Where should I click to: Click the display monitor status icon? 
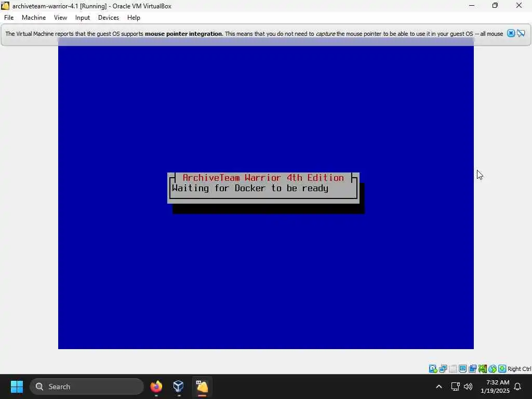[x=462, y=369]
